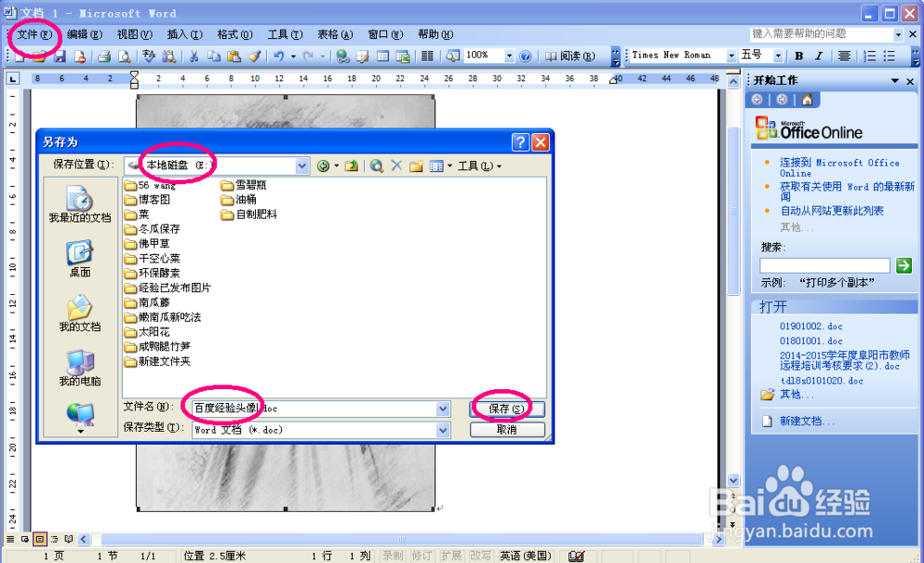Click the Paste clipboard icon
The image size is (924, 563).
coord(234,56)
